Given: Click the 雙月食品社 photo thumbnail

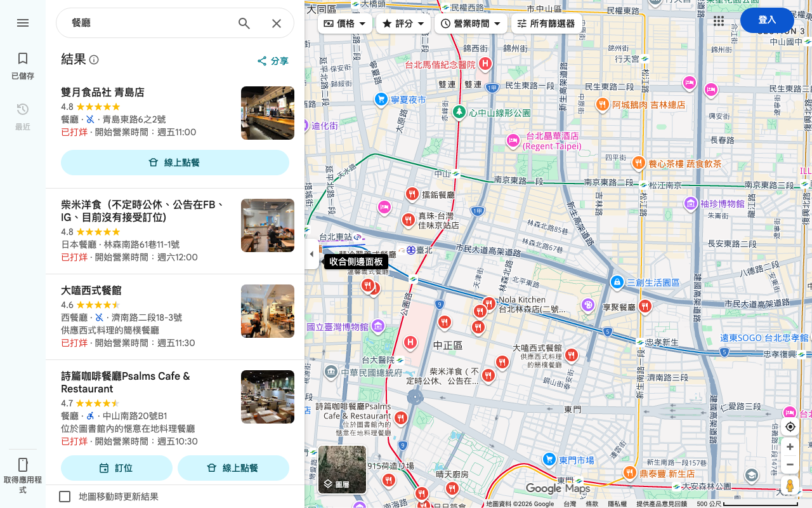Looking at the screenshot, I should pos(268,113).
